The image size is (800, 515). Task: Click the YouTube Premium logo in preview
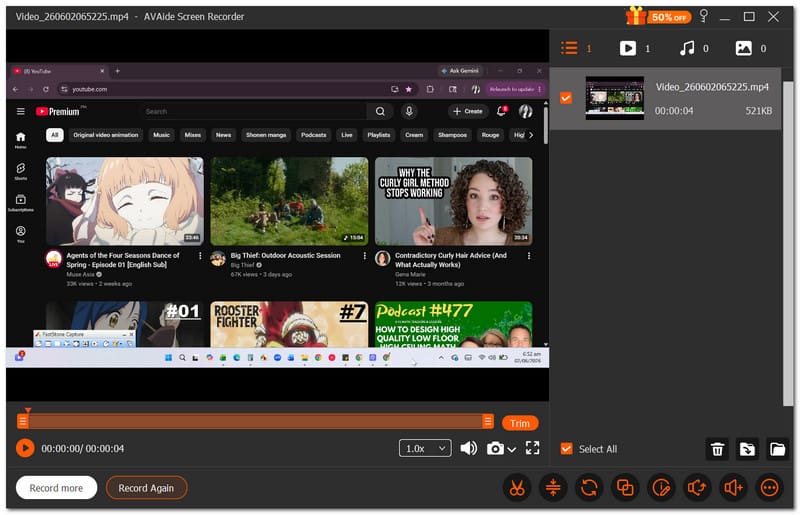tap(58, 111)
